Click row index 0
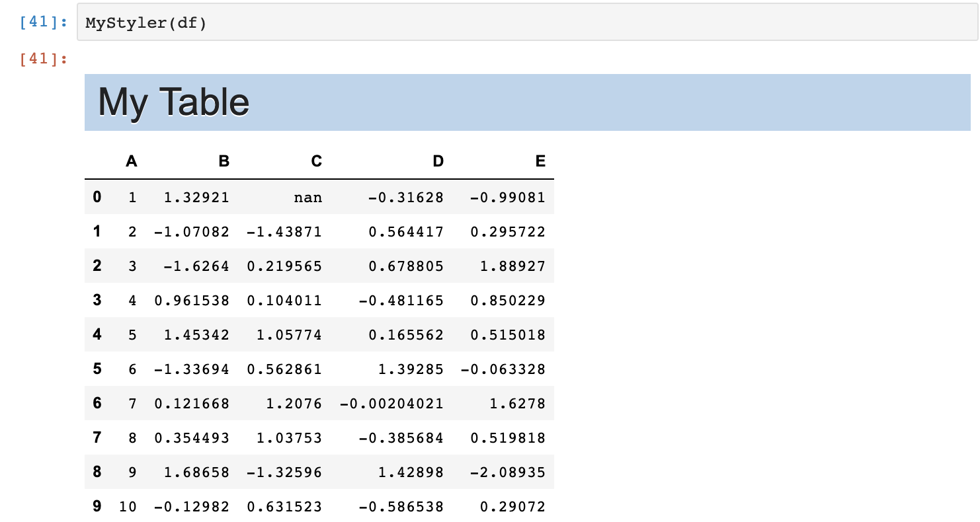This screenshot has height=522, width=980. click(x=97, y=197)
